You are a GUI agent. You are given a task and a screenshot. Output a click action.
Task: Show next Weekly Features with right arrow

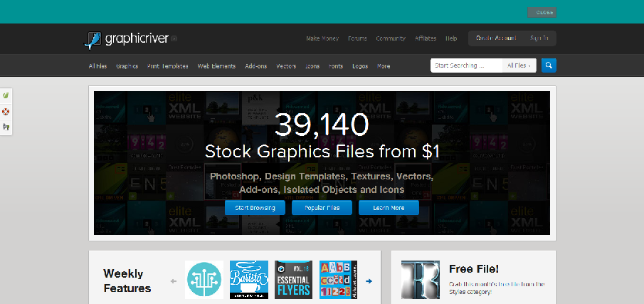click(x=369, y=281)
